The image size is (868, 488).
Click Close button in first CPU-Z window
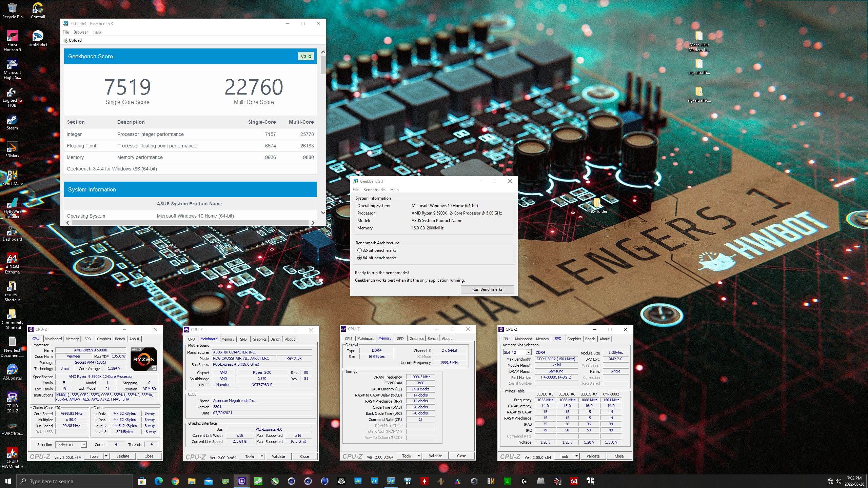[149, 456]
